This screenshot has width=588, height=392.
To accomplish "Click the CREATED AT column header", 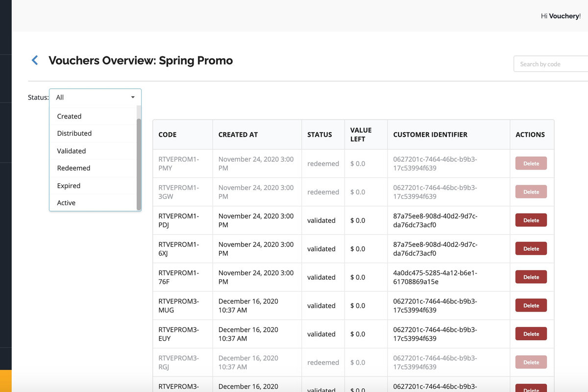I will (257, 134).
